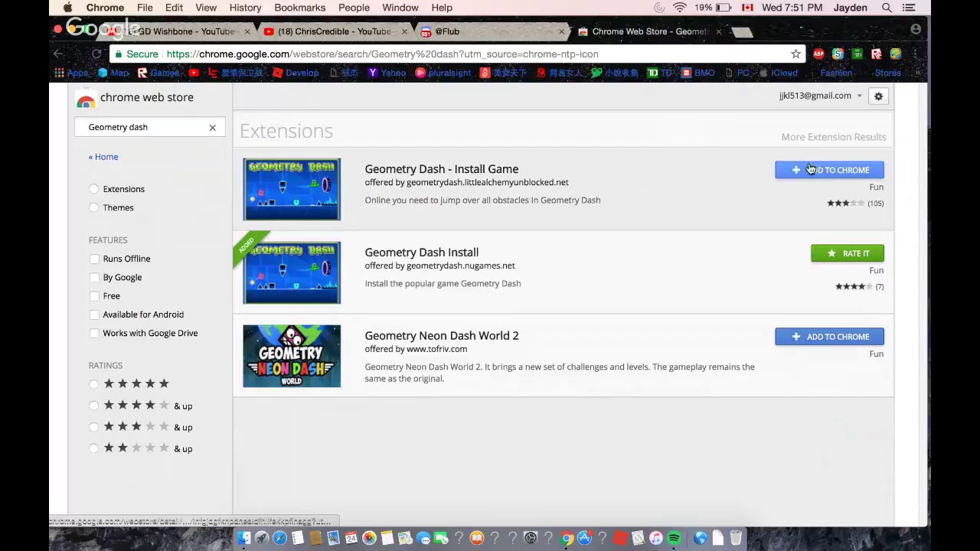Screen dimensions: 980x551
Task: Switch to the GD Wishbone YouTube tab
Action: click(x=178, y=31)
